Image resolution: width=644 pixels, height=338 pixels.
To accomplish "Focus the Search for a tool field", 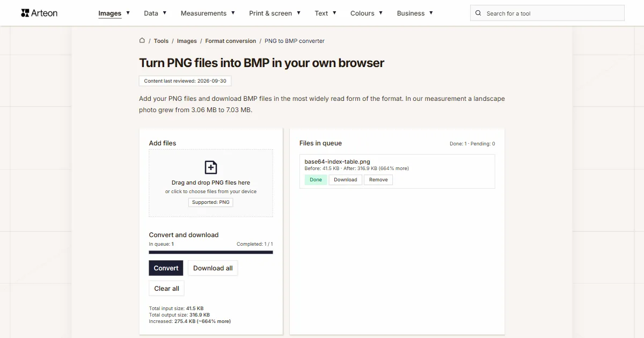I will click(x=547, y=13).
